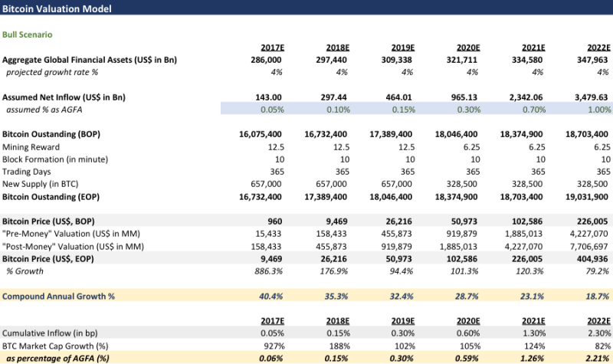Click the 15,433 pre-money value
613x364 pixels.
(268, 234)
